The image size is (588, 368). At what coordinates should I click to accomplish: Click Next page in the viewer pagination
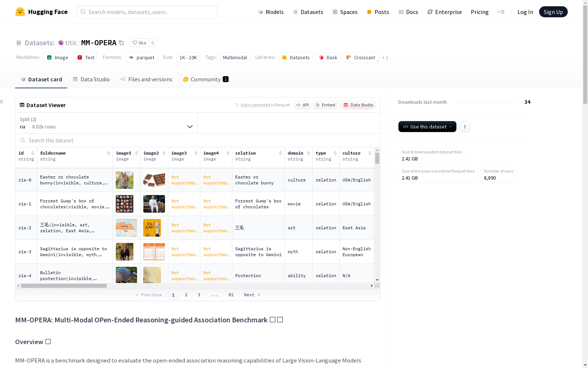click(x=252, y=295)
